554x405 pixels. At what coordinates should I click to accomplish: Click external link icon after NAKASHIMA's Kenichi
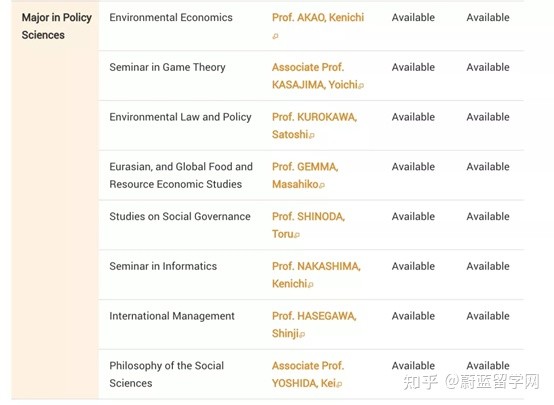[311, 284]
